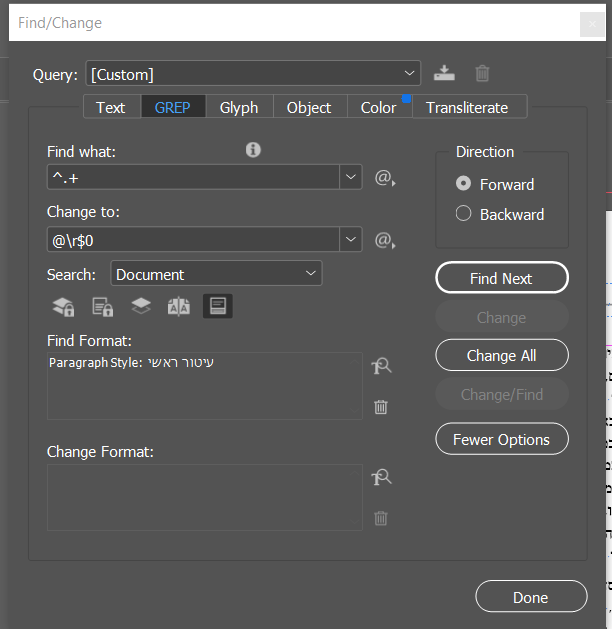The height and width of the screenshot is (629, 612).
Task: Click the Find Next button
Action: tap(501, 278)
